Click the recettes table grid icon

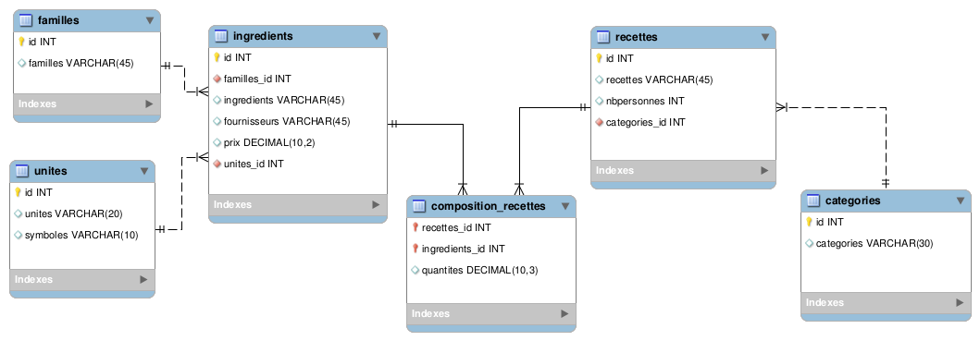coord(603,37)
